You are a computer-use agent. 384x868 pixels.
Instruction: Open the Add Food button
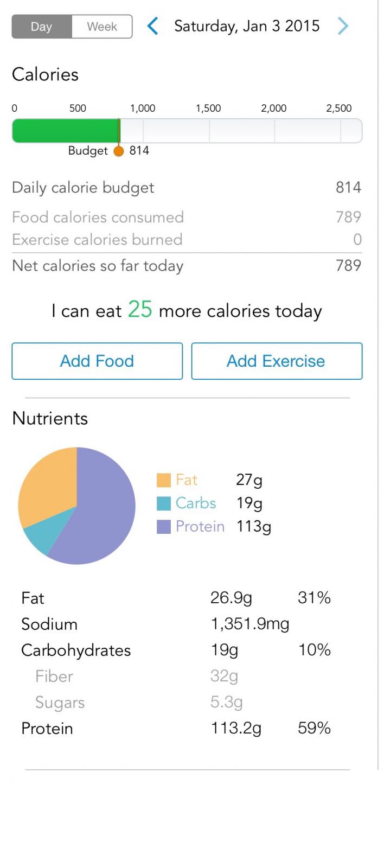pos(97,361)
